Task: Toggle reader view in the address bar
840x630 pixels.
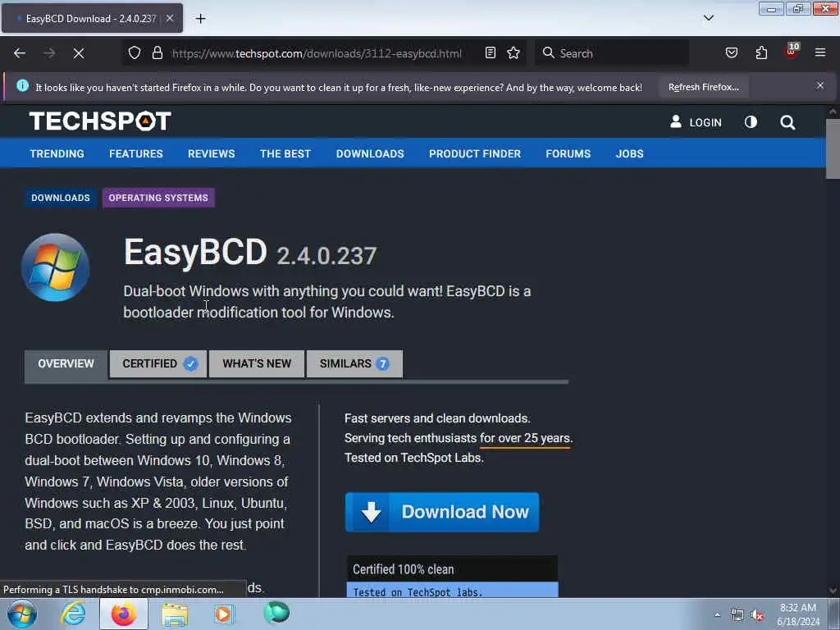Action: [x=491, y=53]
